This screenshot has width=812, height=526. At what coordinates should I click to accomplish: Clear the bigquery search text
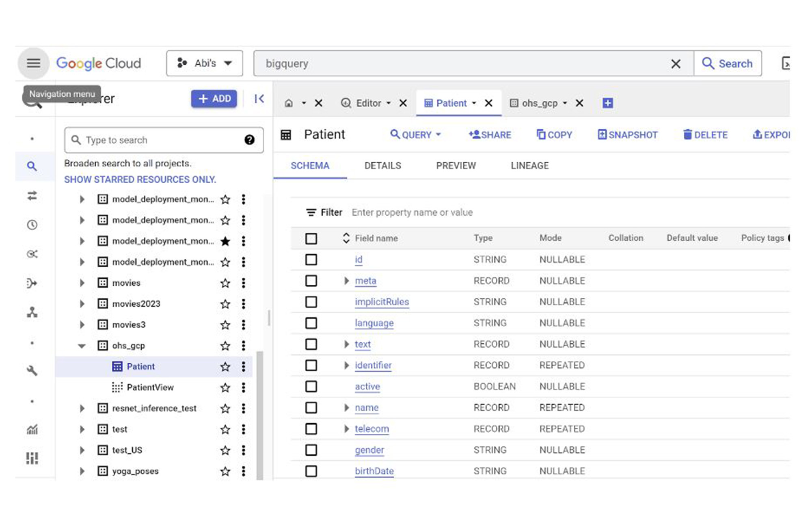tap(676, 64)
